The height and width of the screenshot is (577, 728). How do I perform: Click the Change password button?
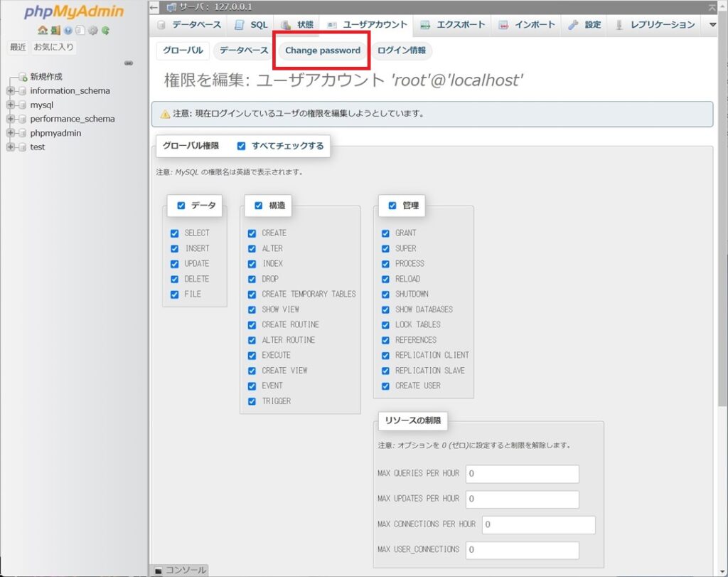[x=321, y=51]
